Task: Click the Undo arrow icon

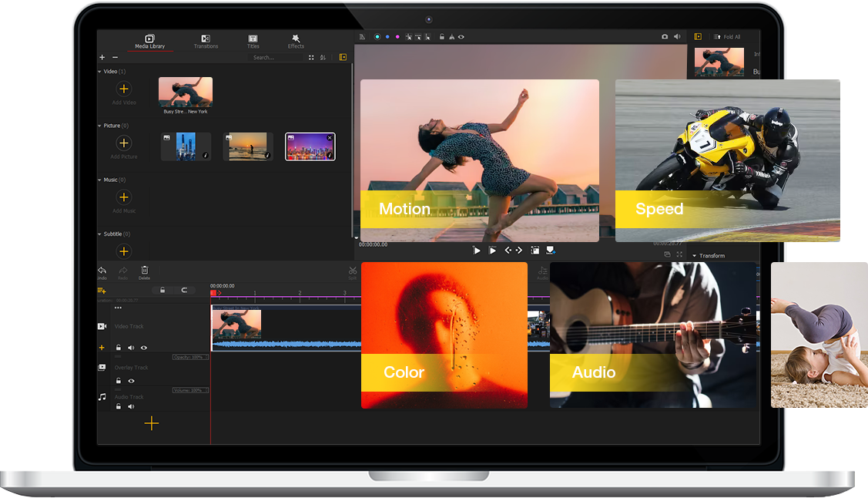Action: [102, 271]
